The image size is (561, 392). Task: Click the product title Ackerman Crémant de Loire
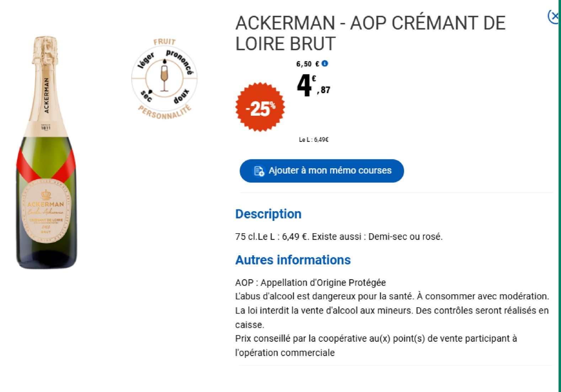pyautogui.click(x=370, y=33)
